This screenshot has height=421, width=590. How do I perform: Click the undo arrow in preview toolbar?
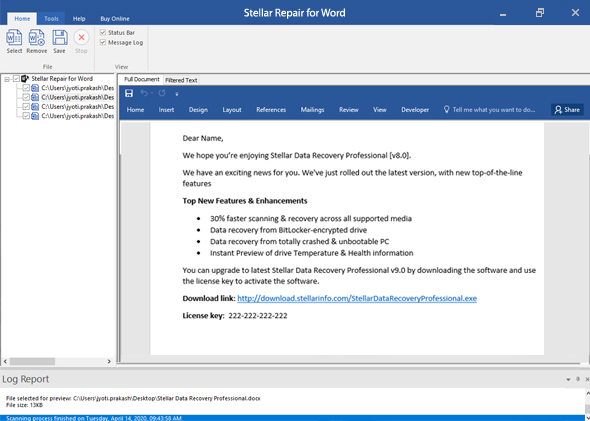(x=144, y=93)
